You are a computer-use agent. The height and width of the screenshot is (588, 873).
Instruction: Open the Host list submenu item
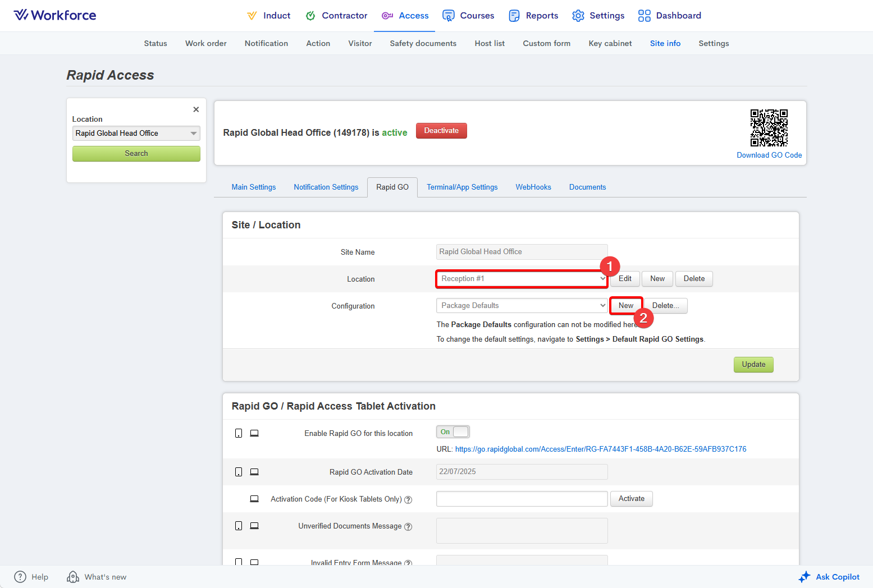490,43
